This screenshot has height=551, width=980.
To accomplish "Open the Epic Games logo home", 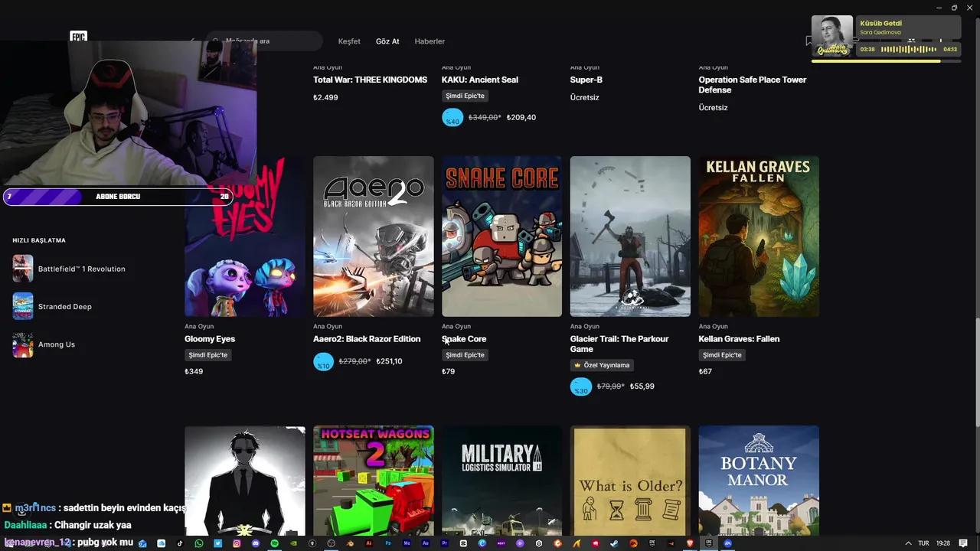I will pos(78,36).
